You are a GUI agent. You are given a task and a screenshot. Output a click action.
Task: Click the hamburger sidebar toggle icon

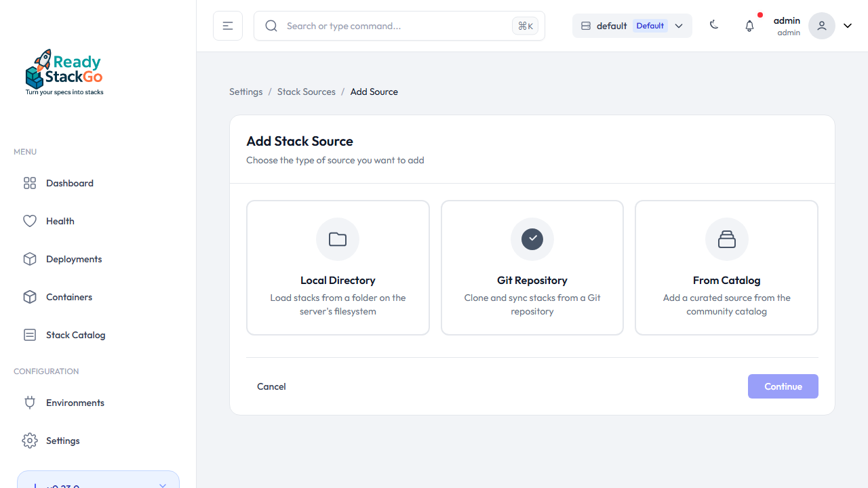[x=228, y=26]
